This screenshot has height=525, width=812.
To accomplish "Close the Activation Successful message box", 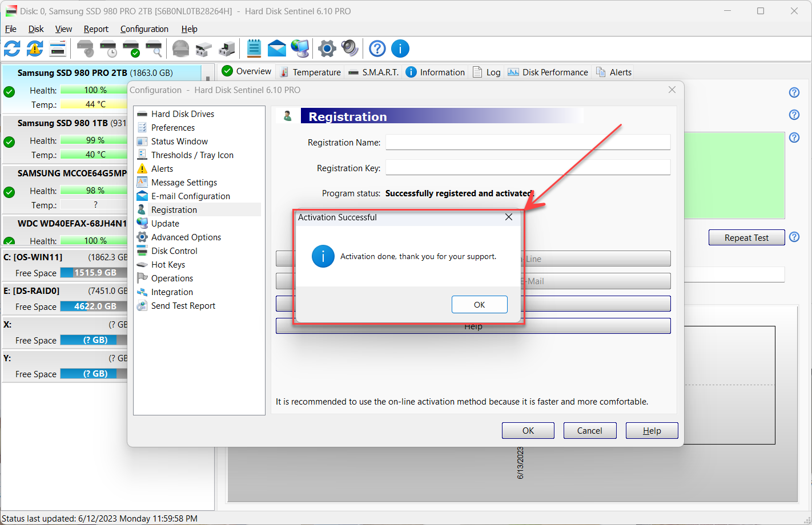I will point(509,217).
